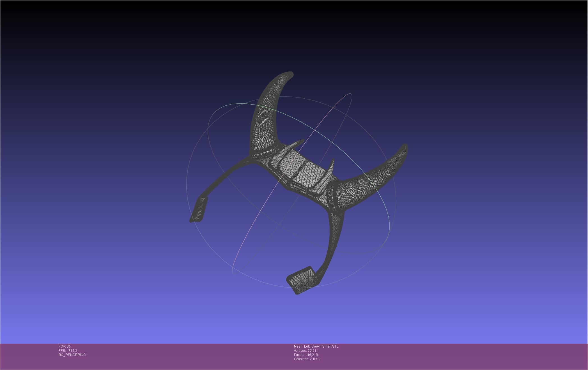Click the FOV: 35 status text
This screenshot has height=370, width=588.
(65, 346)
